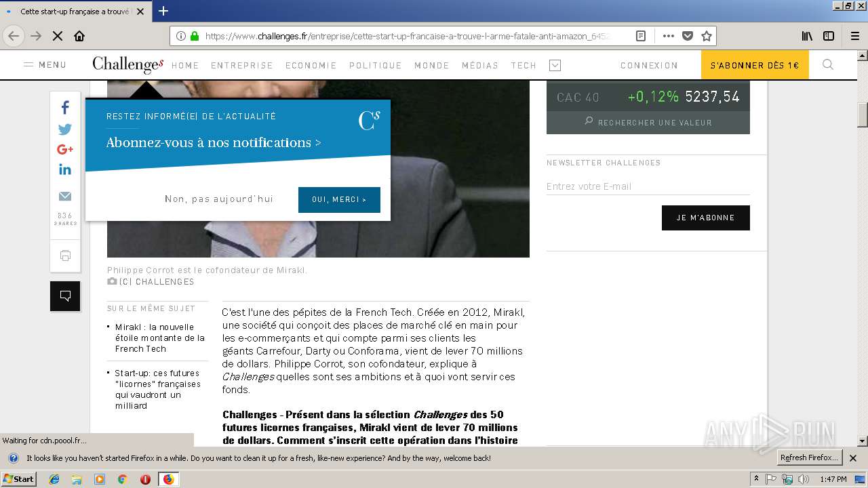
Task: Click the JE M'ABONNE button
Action: pos(706,218)
